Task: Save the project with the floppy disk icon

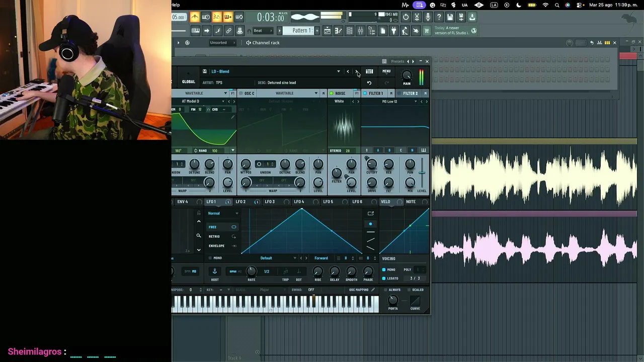Action: pos(450,17)
